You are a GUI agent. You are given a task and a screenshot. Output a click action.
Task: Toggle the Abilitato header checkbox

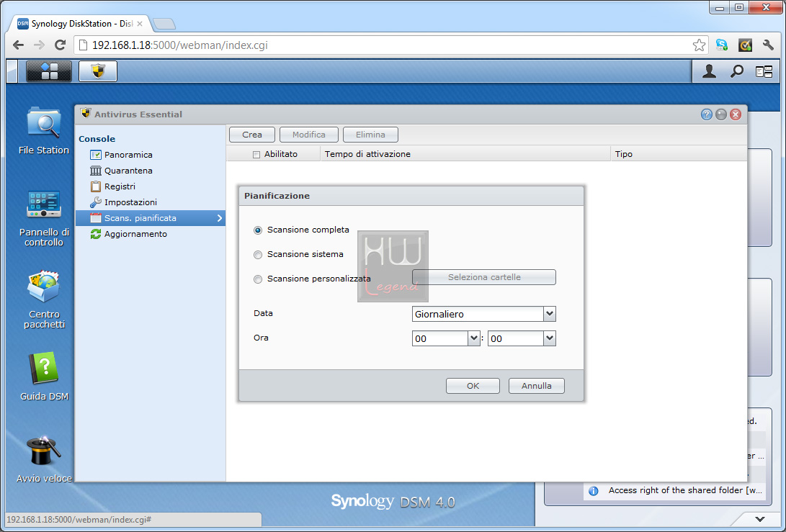256,154
